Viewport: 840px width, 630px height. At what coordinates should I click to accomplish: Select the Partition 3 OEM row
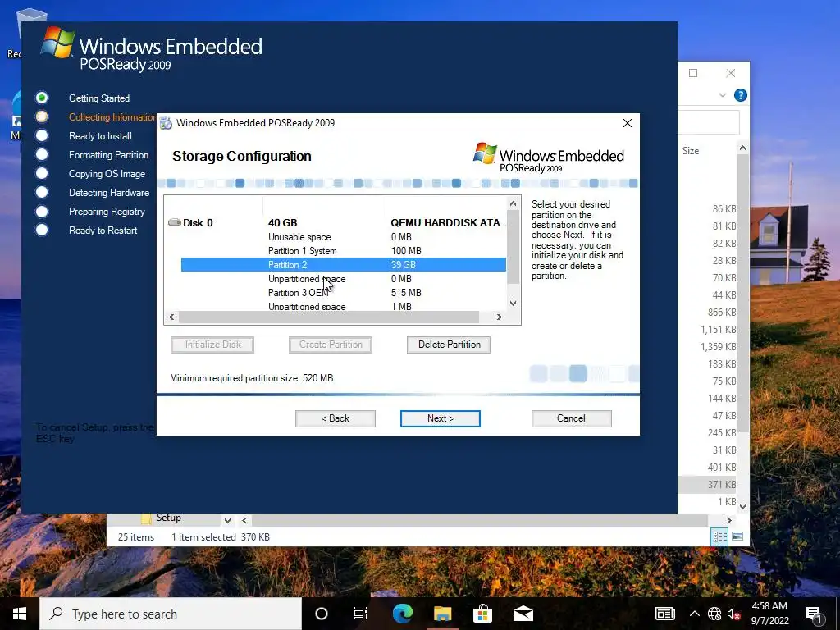tap(344, 293)
